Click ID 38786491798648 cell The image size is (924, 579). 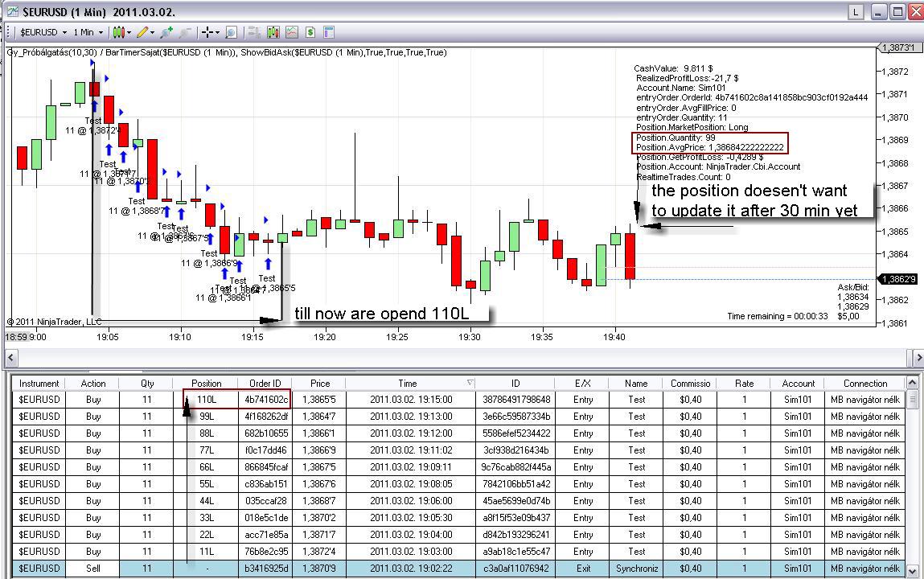(516, 400)
